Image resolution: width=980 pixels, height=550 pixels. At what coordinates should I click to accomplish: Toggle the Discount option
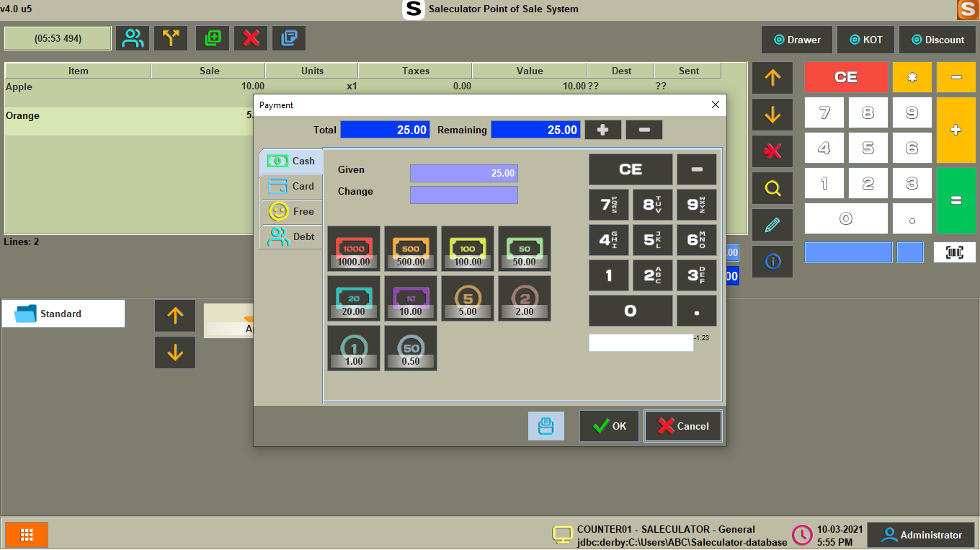pos(937,40)
